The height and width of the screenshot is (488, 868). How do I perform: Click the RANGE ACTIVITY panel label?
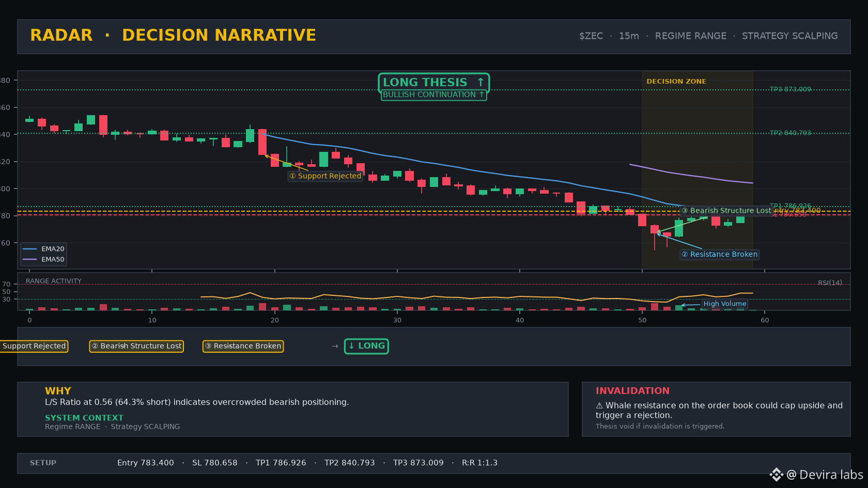click(54, 281)
